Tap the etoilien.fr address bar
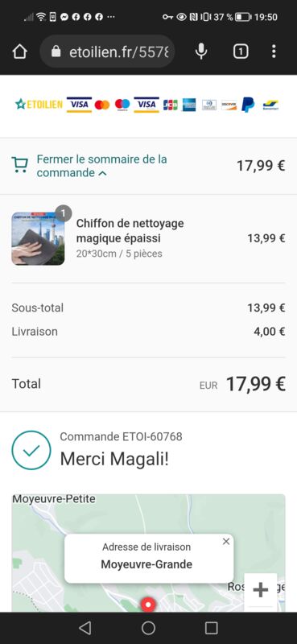Image resolution: width=297 pixels, height=644 pixels. (x=108, y=52)
